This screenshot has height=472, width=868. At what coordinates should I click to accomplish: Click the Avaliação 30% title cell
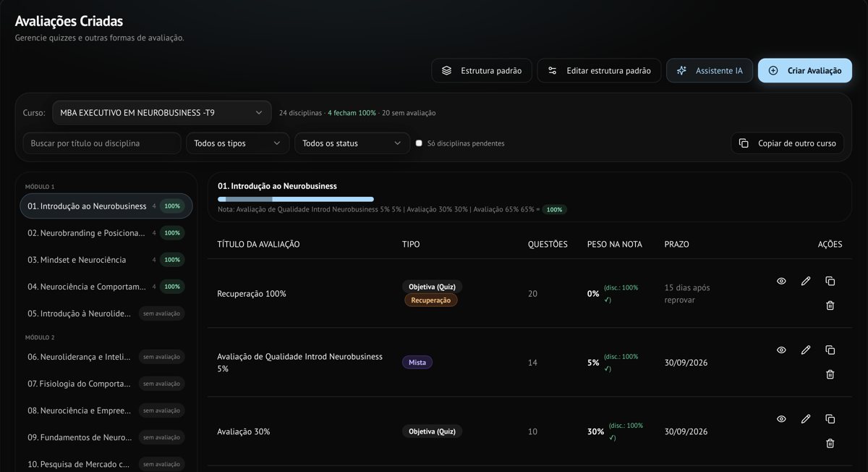click(x=244, y=431)
